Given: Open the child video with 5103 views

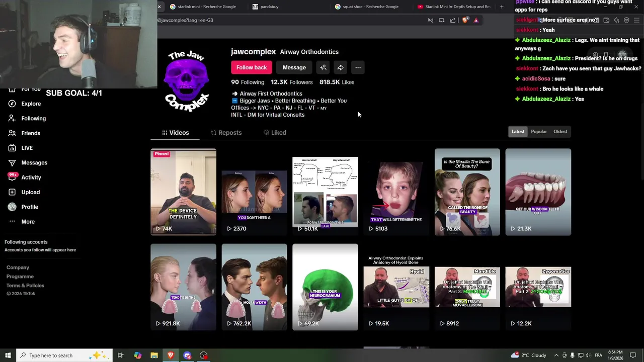Looking at the screenshot, I should 396,192.
